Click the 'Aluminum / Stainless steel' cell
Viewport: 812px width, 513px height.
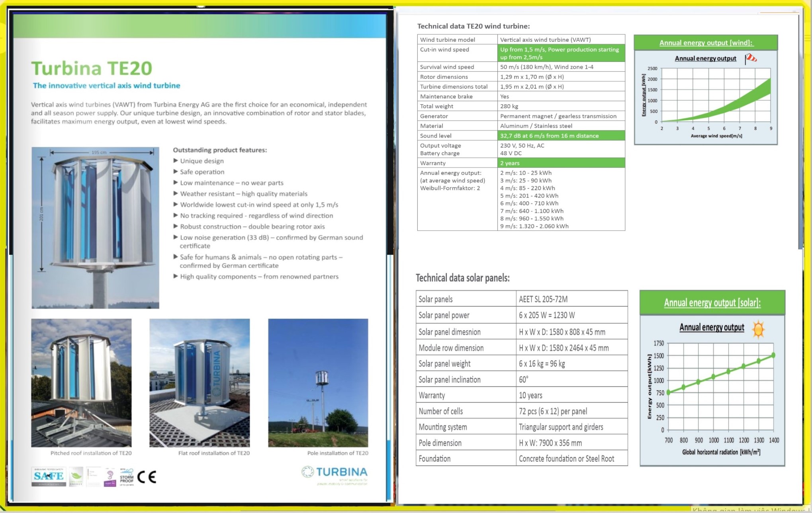pyautogui.click(x=561, y=126)
